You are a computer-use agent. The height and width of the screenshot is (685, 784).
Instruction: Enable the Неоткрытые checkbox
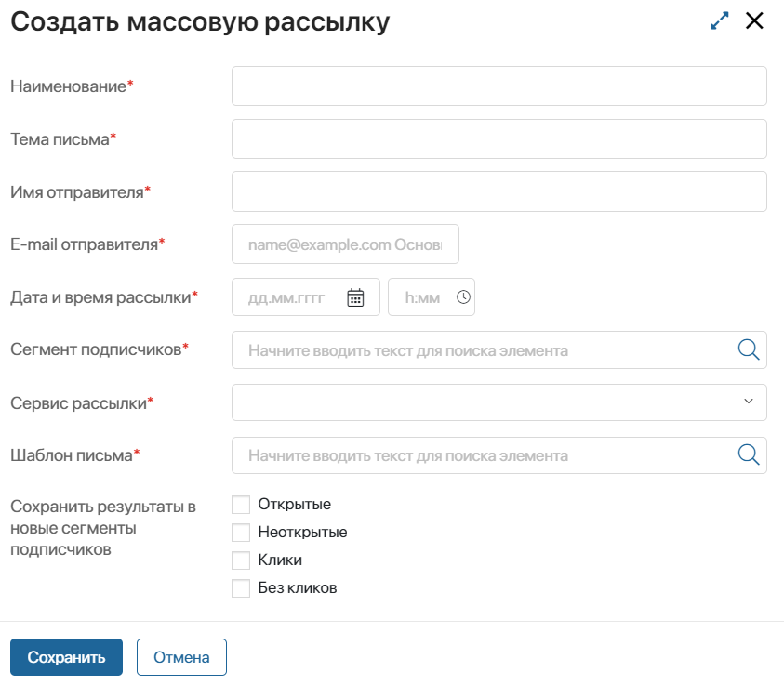pos(241,533)
